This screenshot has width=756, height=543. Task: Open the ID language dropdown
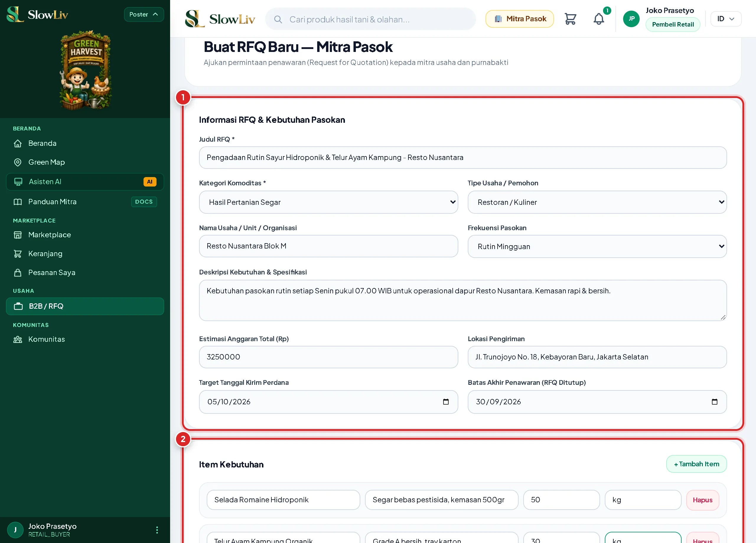726,19
